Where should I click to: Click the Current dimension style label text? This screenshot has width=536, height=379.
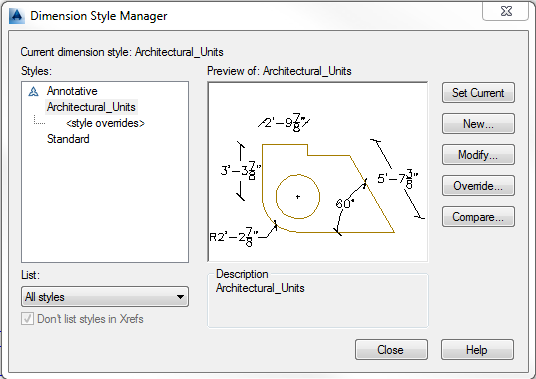(122, 52)
